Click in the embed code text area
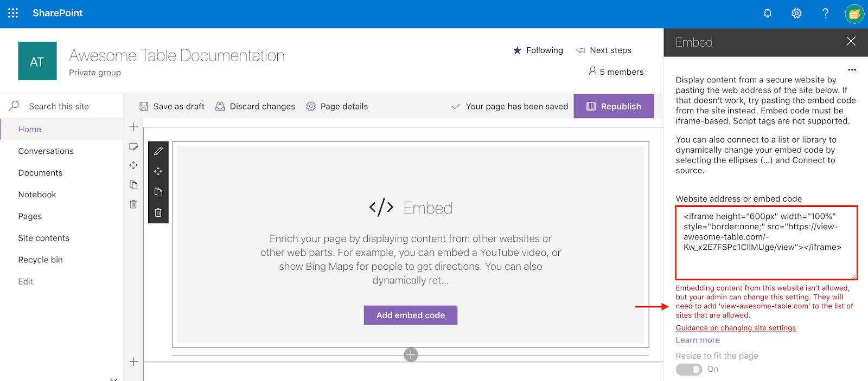Image resolution: width=868 pixels, height=381 pixels. pyautogui.click(x=766, y=242)
